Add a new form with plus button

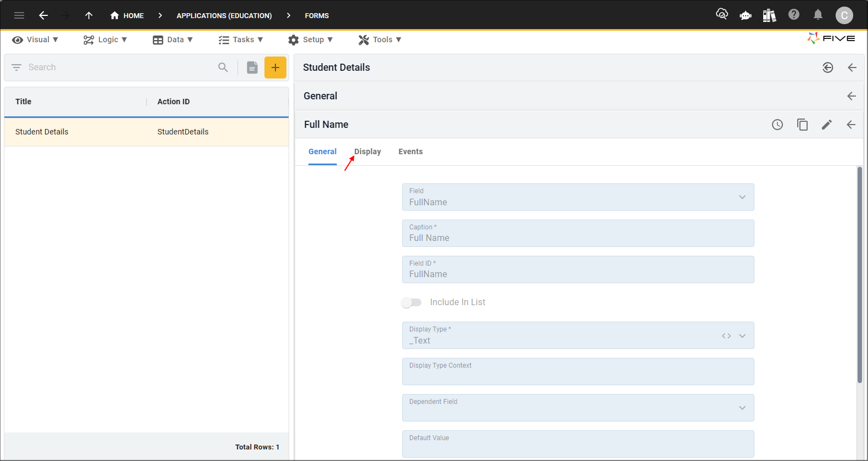[275, 68]
